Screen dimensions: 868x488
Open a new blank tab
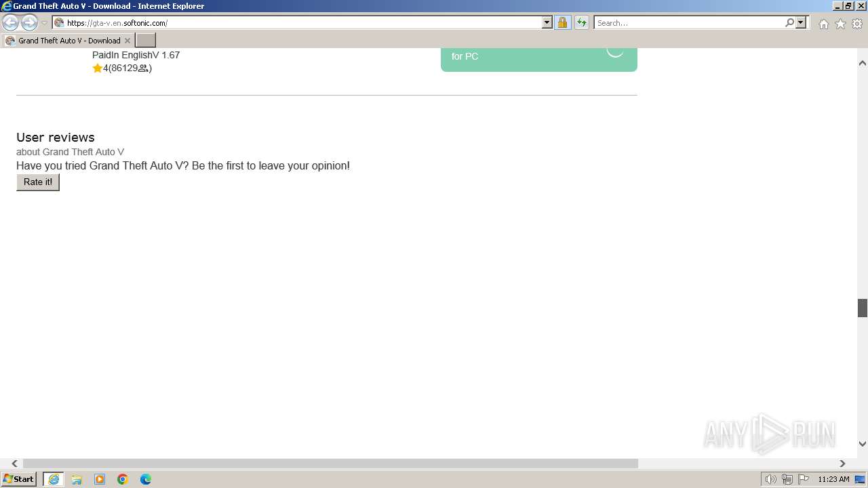pos(146,41)
